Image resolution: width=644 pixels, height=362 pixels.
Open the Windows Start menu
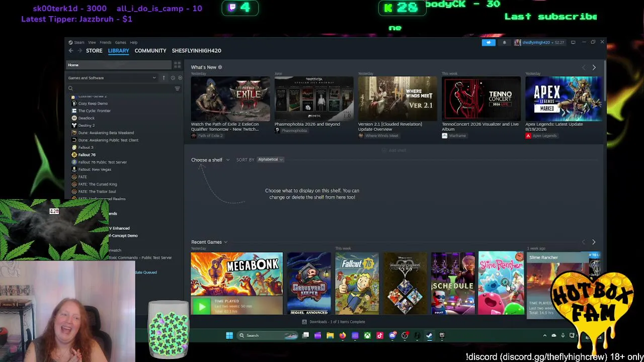pos(229,335)
